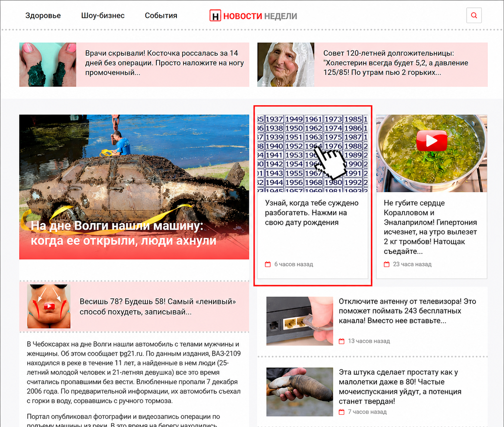Click calendar icon next to '7 часов назад'

click(342, 412)
